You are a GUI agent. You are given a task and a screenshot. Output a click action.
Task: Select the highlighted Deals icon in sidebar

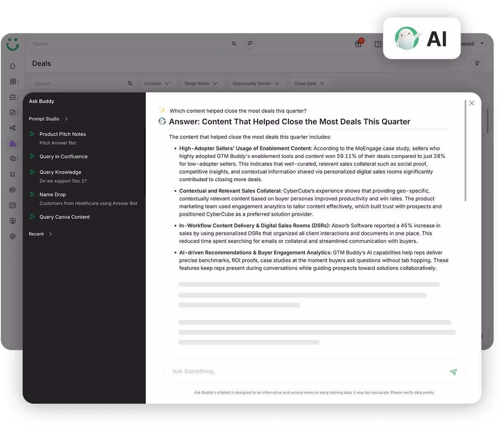(14, 143)
